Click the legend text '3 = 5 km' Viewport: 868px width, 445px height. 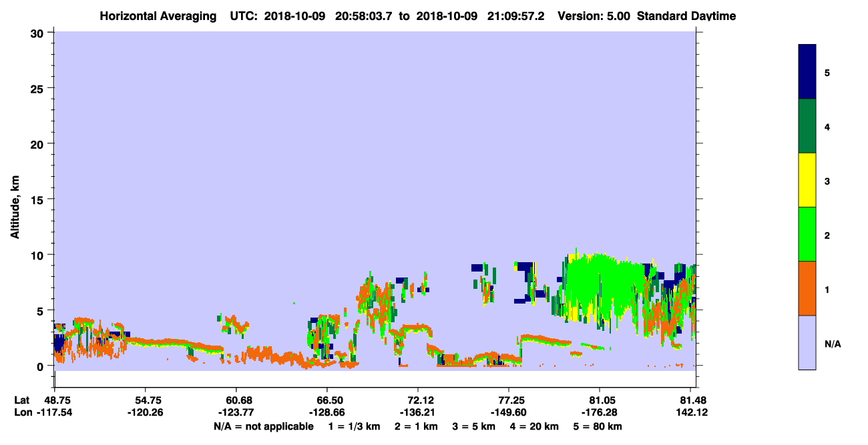tap(473, 426)
